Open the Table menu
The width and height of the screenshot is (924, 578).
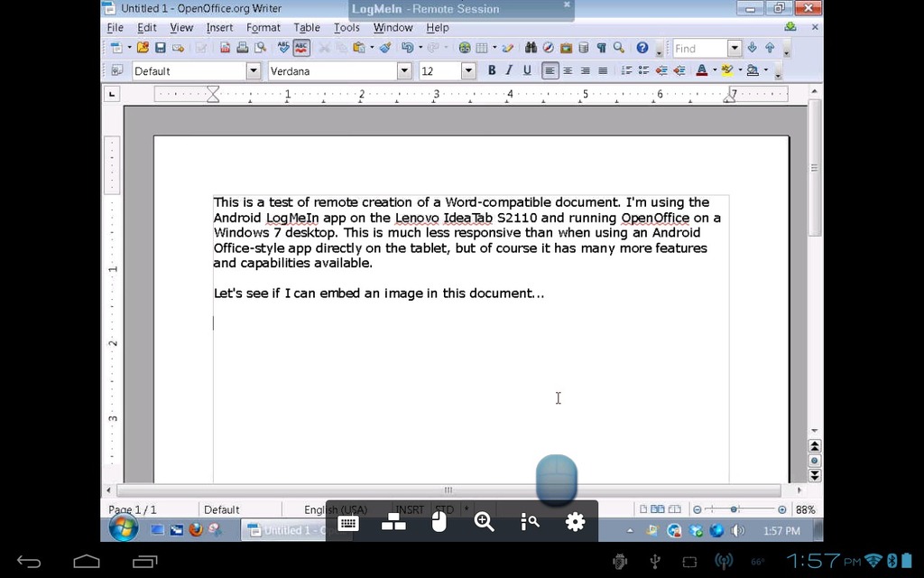tap(307, 28)
